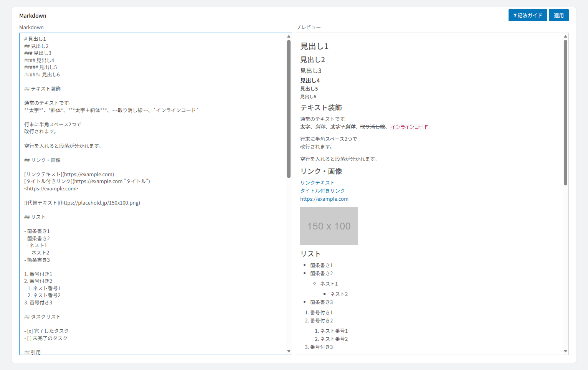This screenshot has width=588, height=370.
Task: Click the 取り消し線 strikethrough text in preview
Action: tap(372, 127)
